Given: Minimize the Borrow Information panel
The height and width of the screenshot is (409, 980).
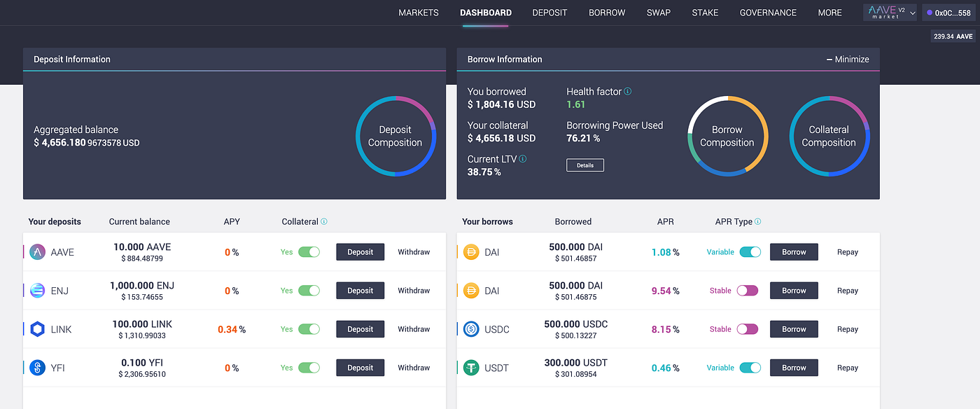Looking at the screenshot, I should point(848,60).
